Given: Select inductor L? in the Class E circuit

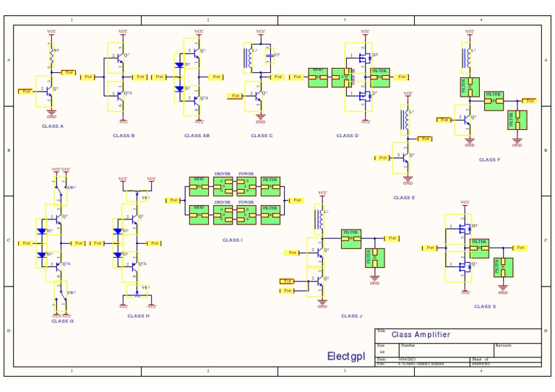Looking at the screenshot, I should click(405, 120).
